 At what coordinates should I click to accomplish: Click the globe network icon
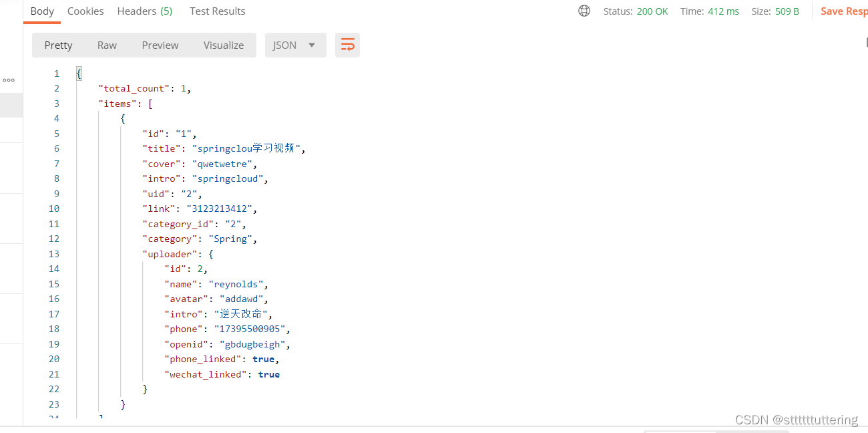click(x=584, y=11)
